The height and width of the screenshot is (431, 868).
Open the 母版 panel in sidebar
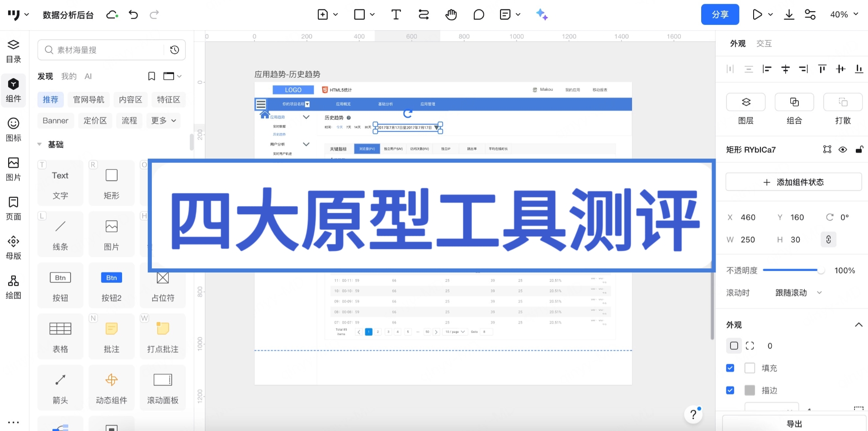[14, 248]
